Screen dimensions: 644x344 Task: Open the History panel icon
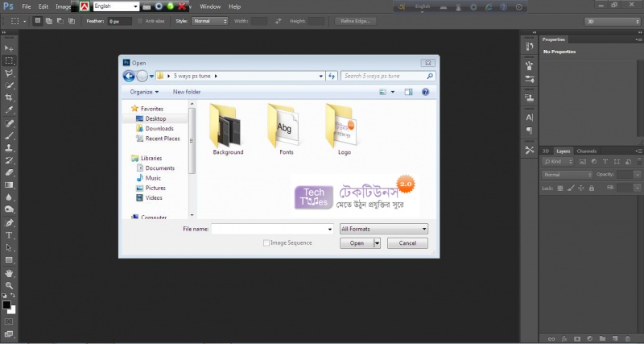pyautogui.click(x=530, y=47)
